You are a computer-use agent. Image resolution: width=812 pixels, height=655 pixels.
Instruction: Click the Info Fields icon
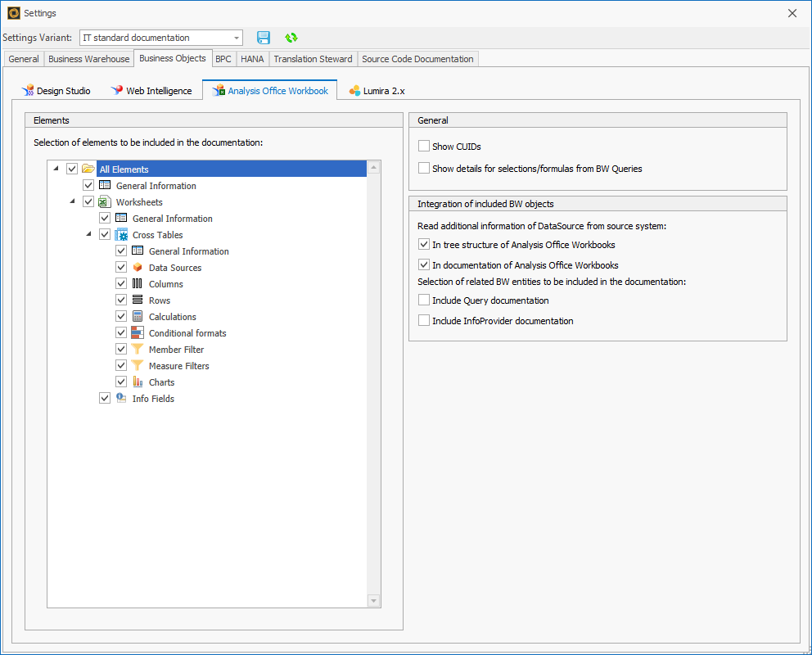point(121,398)
